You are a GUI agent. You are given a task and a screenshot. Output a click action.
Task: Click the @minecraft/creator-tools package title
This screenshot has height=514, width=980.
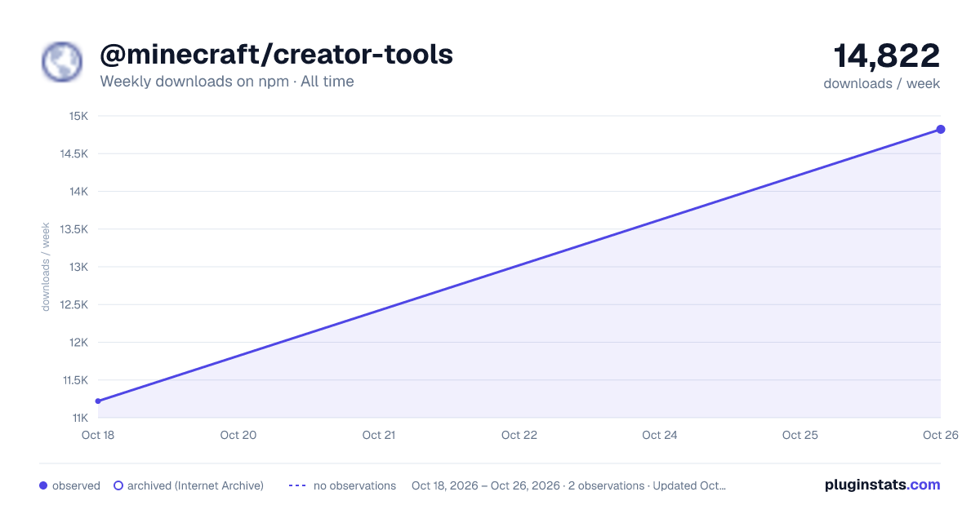point(276,55)
